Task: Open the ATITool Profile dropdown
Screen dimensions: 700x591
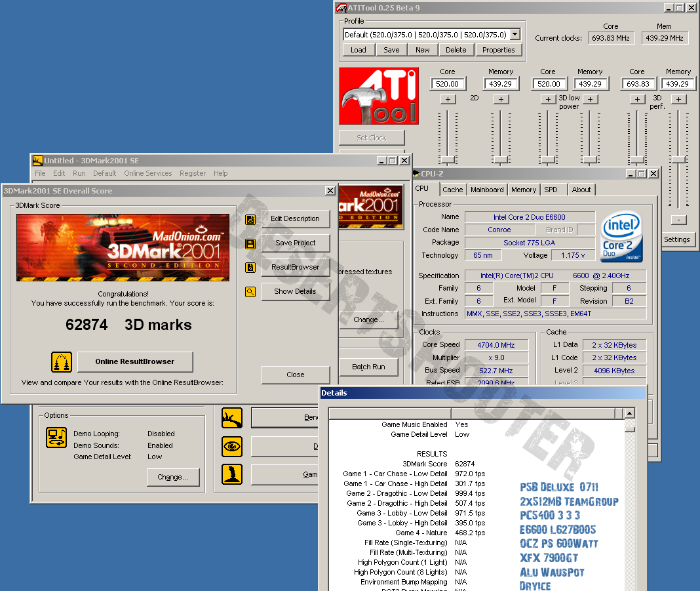Action: (515, 34)
